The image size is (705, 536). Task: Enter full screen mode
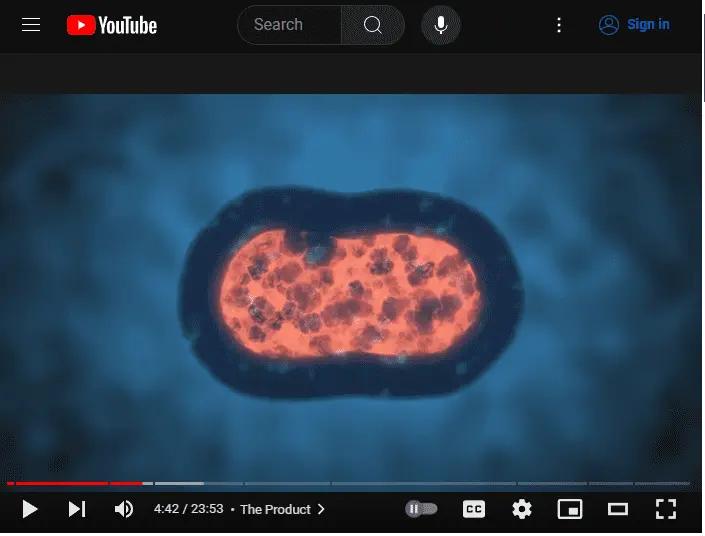tap(666, 509)
